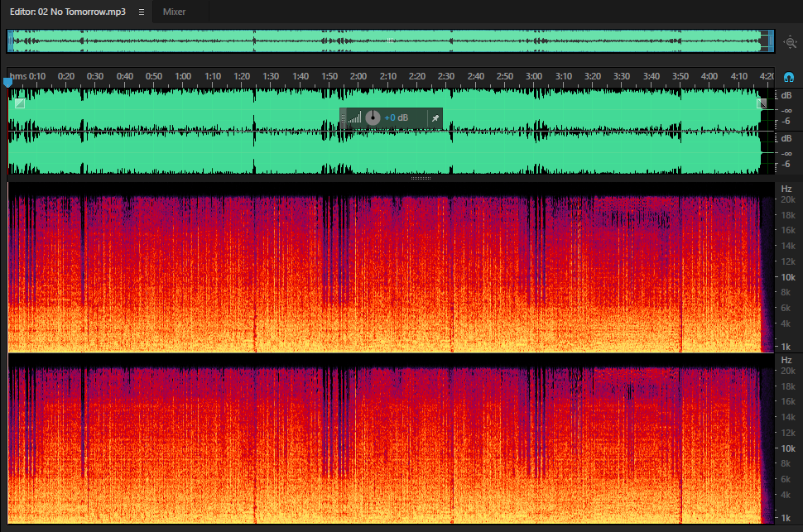Image resolution: width=803 pixels, height=532 pixels.
Task: Click the +0 dB amplitude value
Action: click(x=397, y=117)
